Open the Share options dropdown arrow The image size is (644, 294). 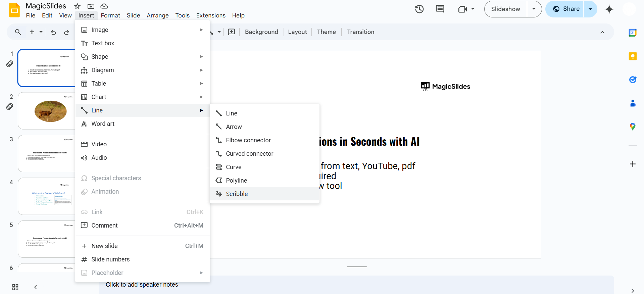pos(590,9)
